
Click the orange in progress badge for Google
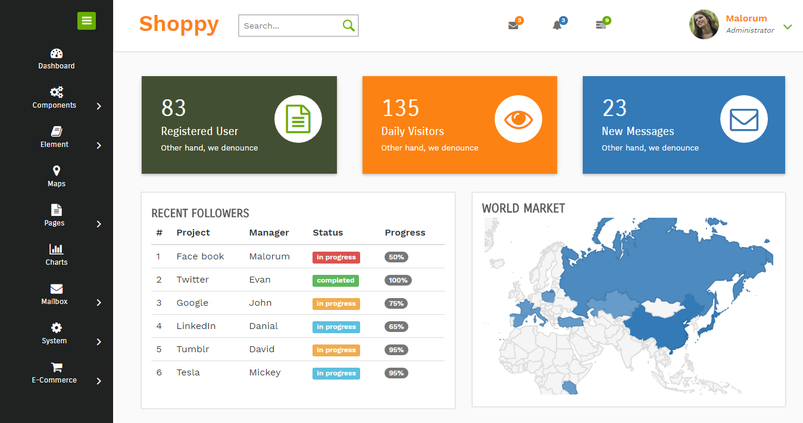336,304
